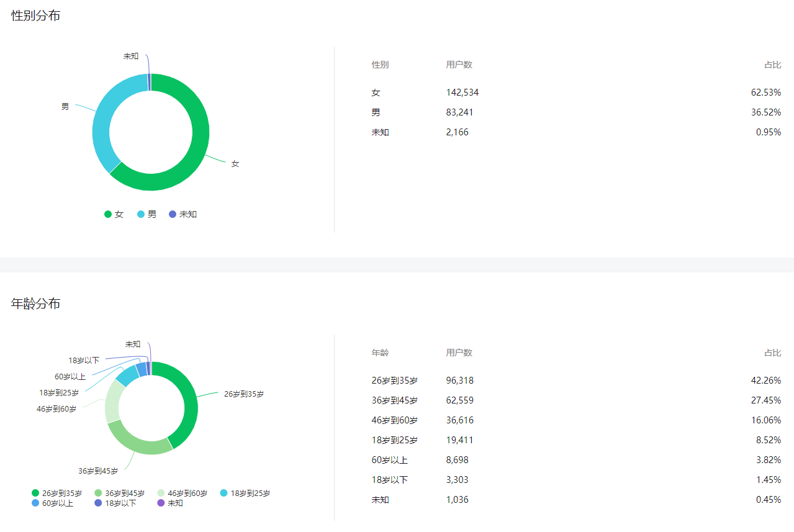Click the 18岁到25岁 callout label beside age donut

click(59, 392)
